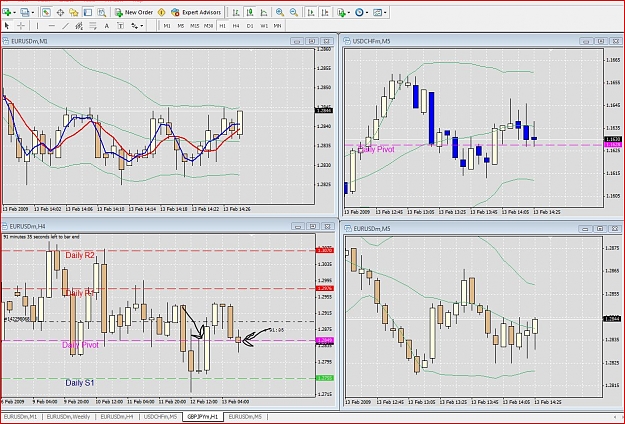The height and width of the screenshot is (424, 625).
Task: Expand the Periods clock dropdown arrow
Action: tap(367, 12)
